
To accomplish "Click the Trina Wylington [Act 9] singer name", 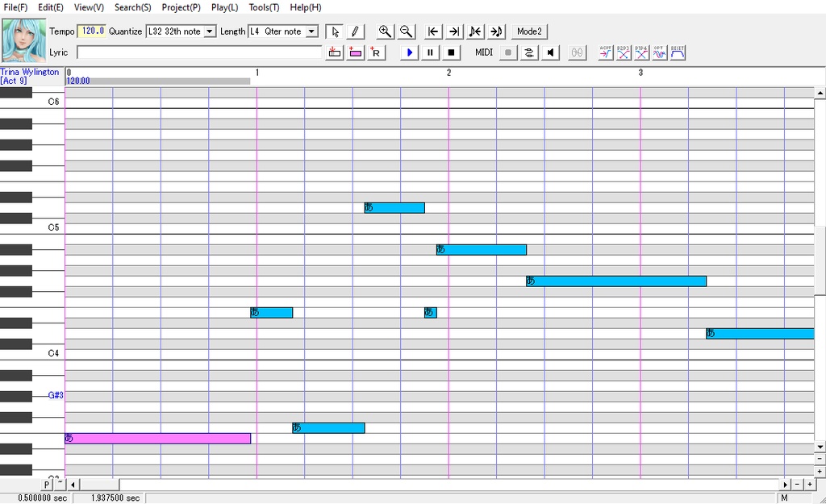I will (30, 76).
